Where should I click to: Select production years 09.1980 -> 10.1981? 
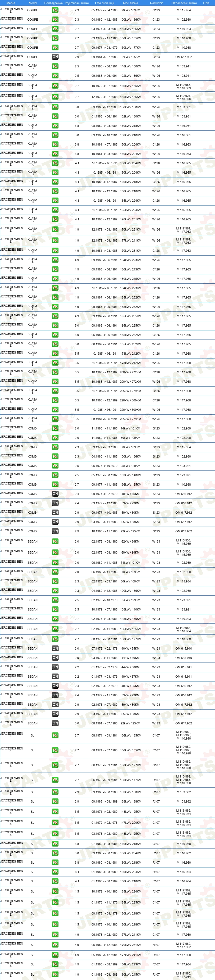[x=104, y=135]
